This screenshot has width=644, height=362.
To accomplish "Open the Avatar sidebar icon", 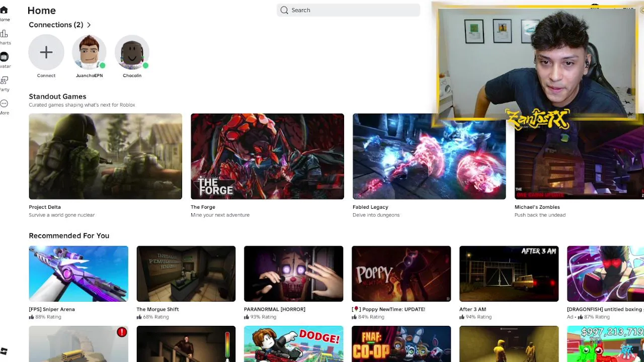I will pos(4,57).
